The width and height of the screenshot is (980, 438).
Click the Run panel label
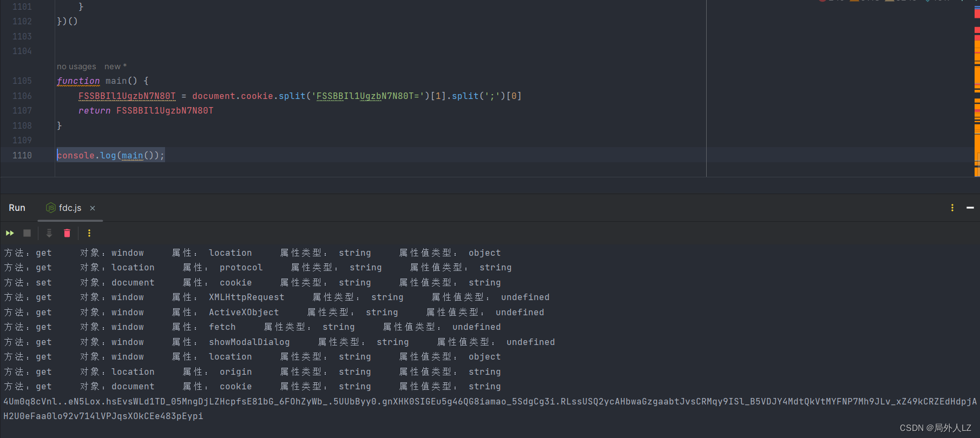[17, 208]
